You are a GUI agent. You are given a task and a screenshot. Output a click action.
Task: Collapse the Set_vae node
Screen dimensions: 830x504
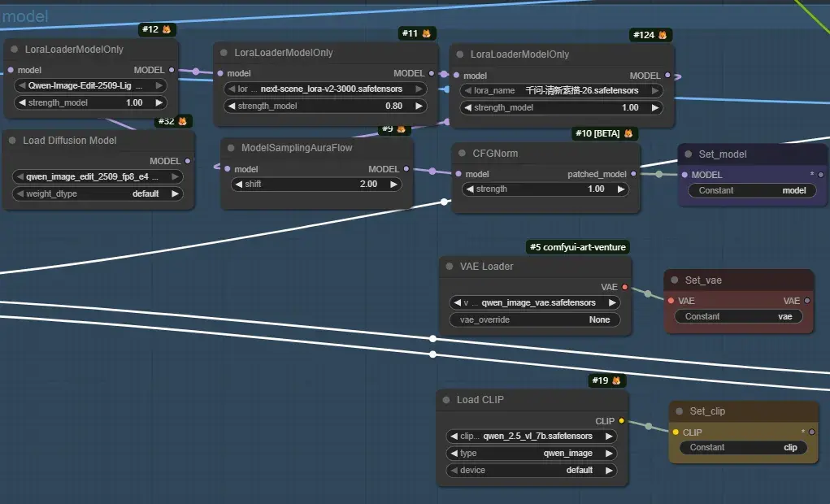675,280
